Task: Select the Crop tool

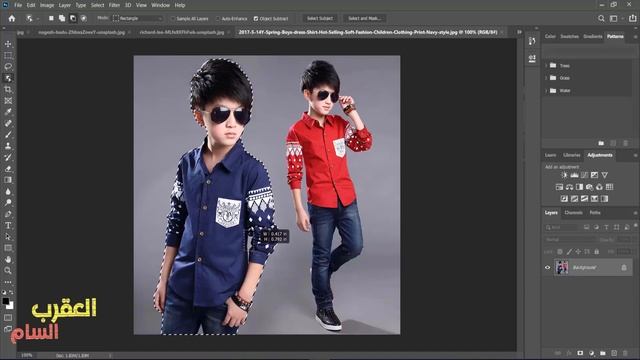Action: pos(8,89)
